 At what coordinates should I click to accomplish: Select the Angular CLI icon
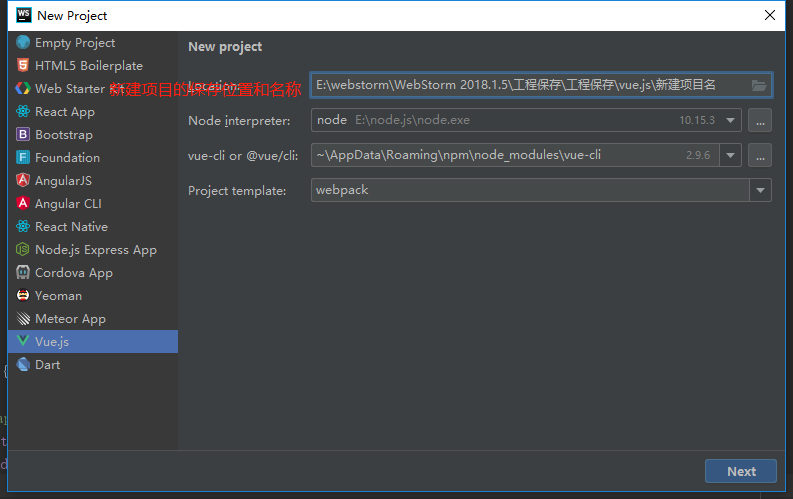click(x=23, y=203)
